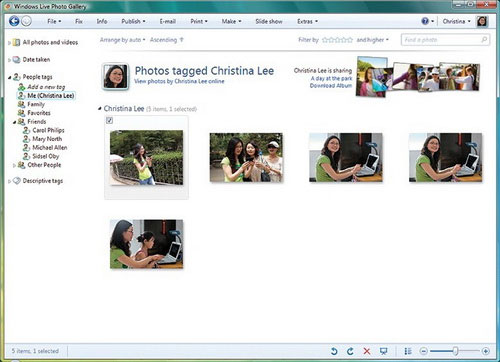Switch to details thumbnail view icon
Screen dimensions: 500x362
[408, 351]
